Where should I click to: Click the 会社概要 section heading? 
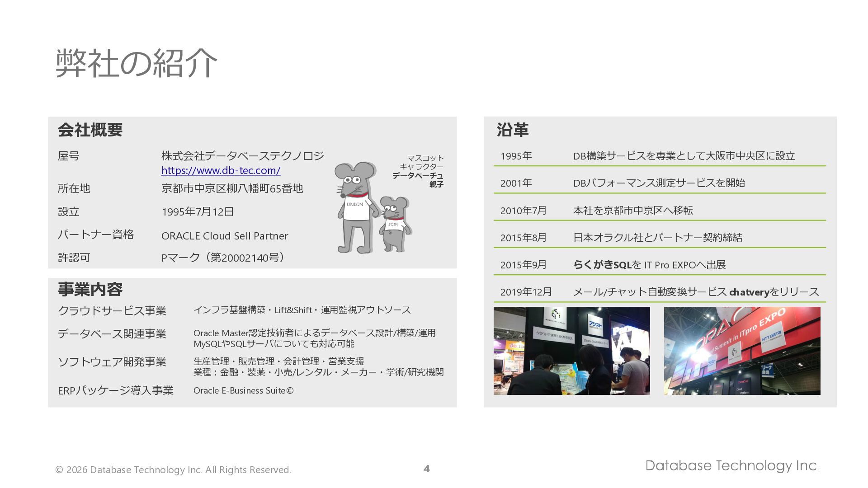coord(90,130)
